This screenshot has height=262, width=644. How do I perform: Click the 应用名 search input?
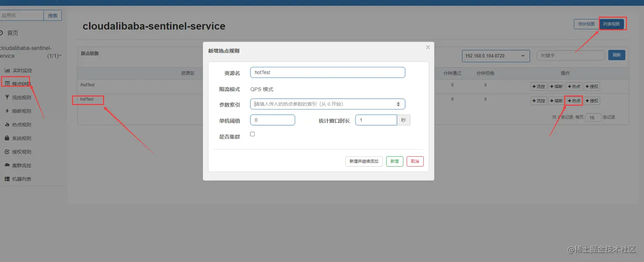(21, 15)
